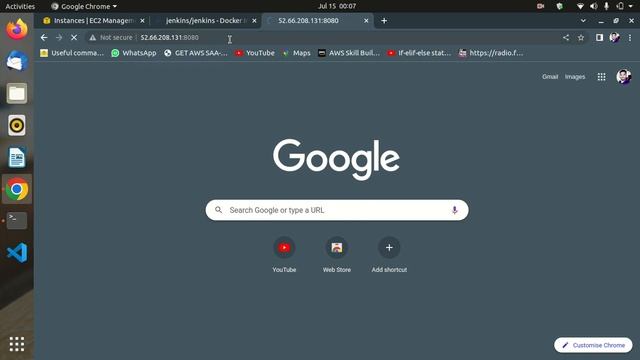
Task: Go back with the browser back arrow
Action: pos(44,38)
